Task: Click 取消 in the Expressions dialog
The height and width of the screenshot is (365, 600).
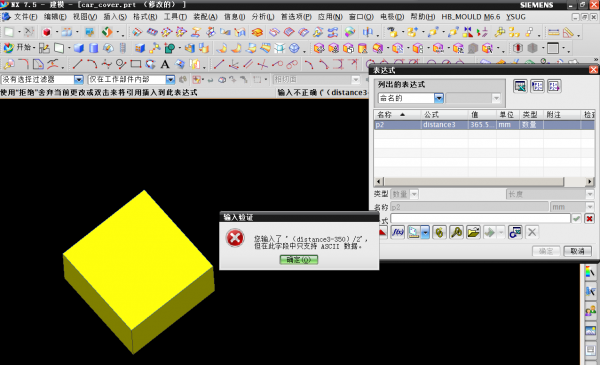Action: click(x=578, y=251)
